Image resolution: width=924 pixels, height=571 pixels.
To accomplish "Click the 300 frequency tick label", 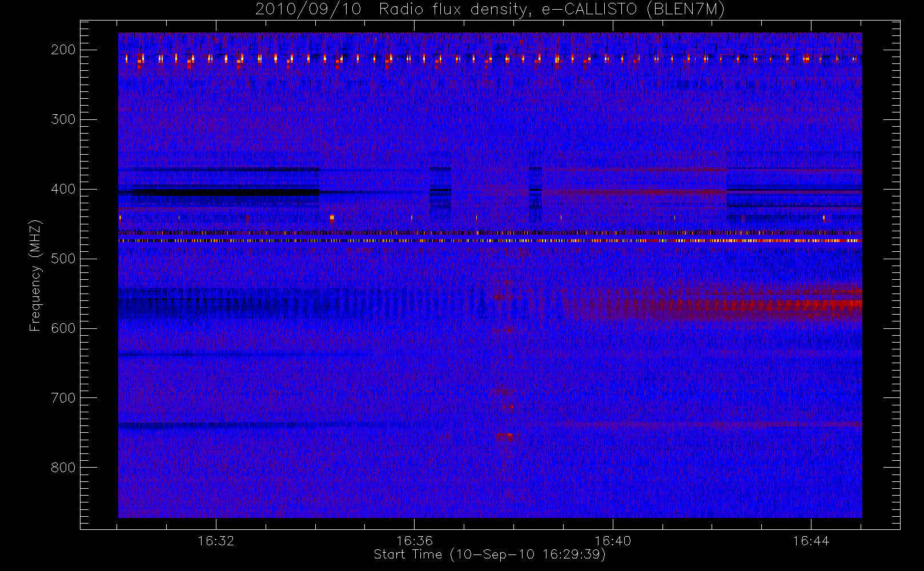I will pyautogui.click(x=63, y=119).
